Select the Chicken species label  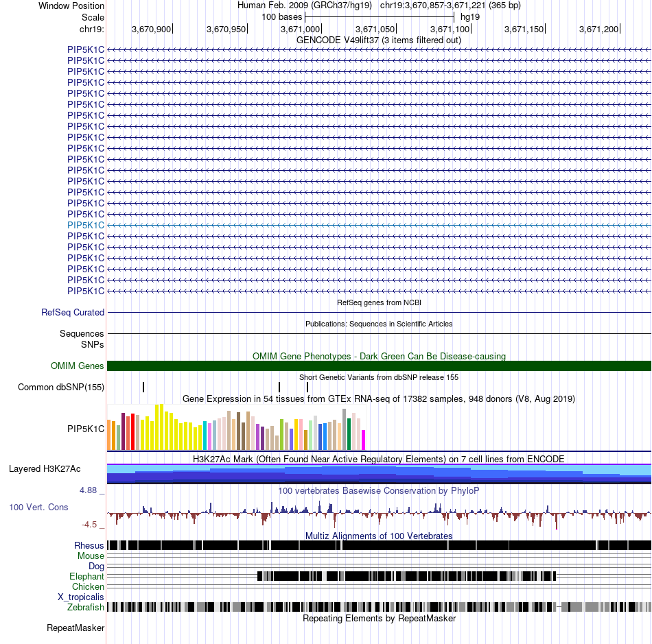(x=88, y=586)
